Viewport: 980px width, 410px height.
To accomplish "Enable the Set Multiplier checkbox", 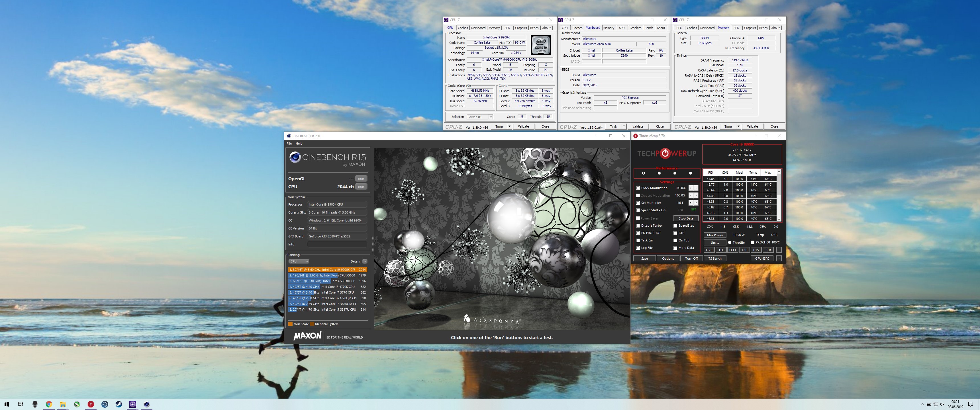I will [x=638, y=203].
